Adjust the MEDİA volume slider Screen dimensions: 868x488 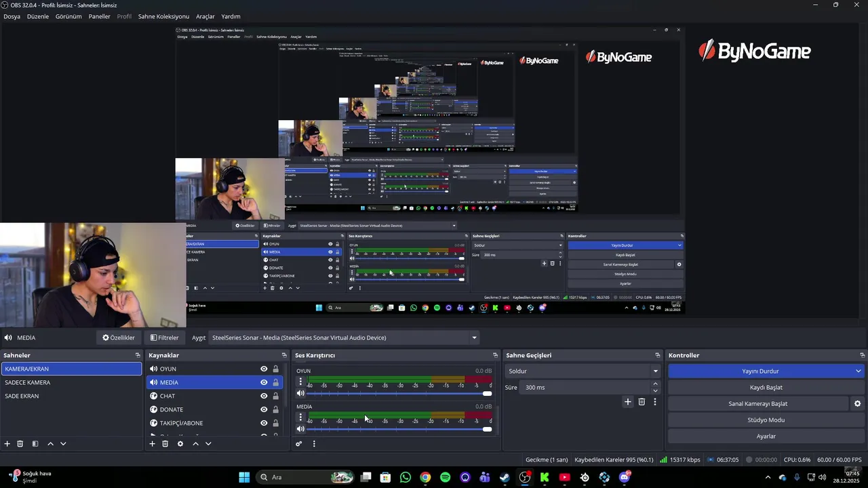click(x=399, y=429)
